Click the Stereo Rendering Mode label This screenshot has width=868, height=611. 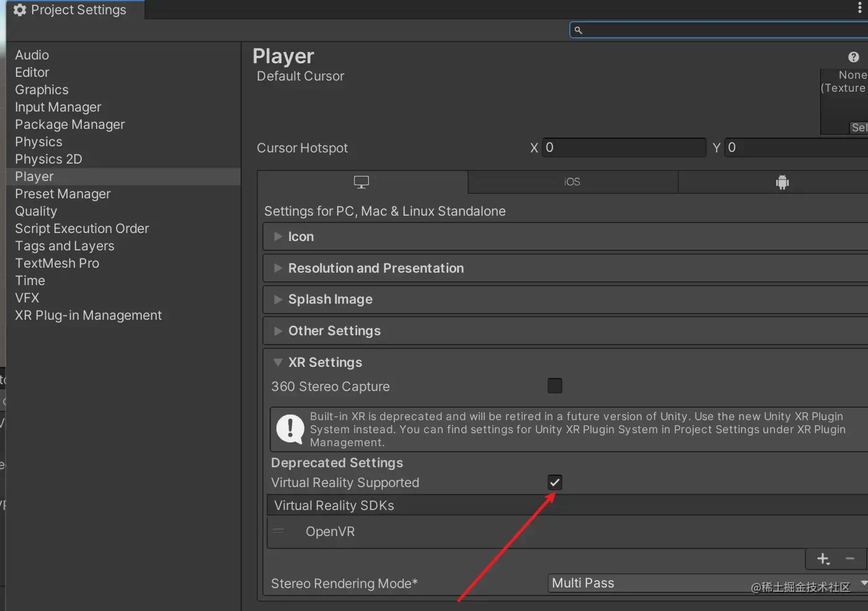tap(344, 584)
